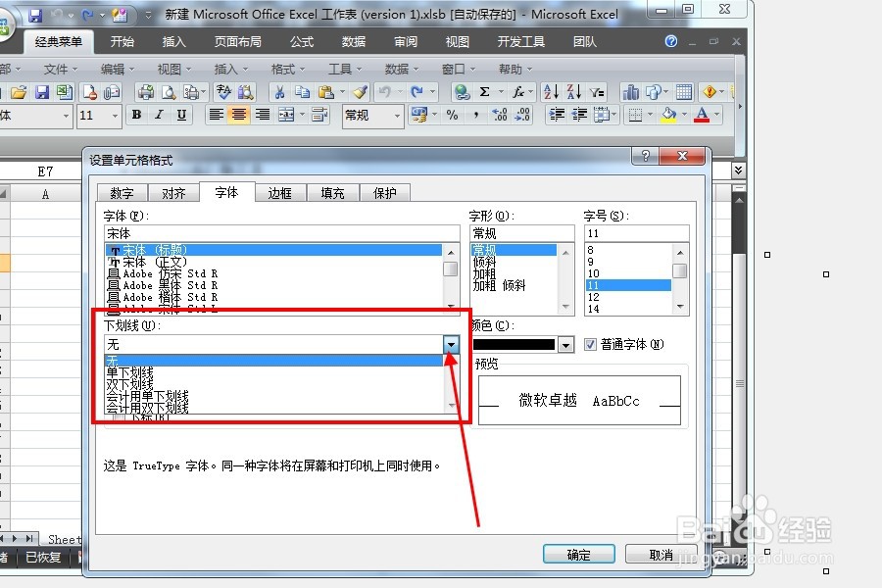
Task: Click the Undo arrow icon
Action: 385,92
